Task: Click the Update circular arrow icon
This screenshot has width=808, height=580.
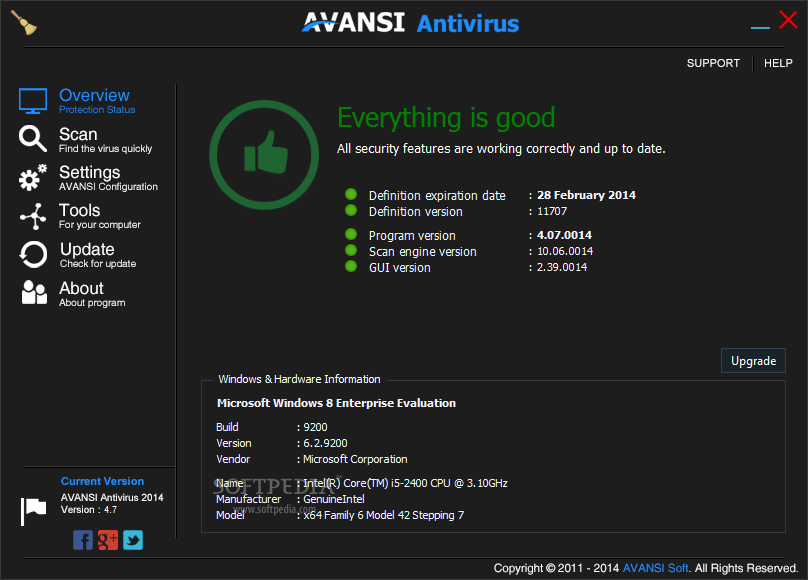Action: point(33,254)
